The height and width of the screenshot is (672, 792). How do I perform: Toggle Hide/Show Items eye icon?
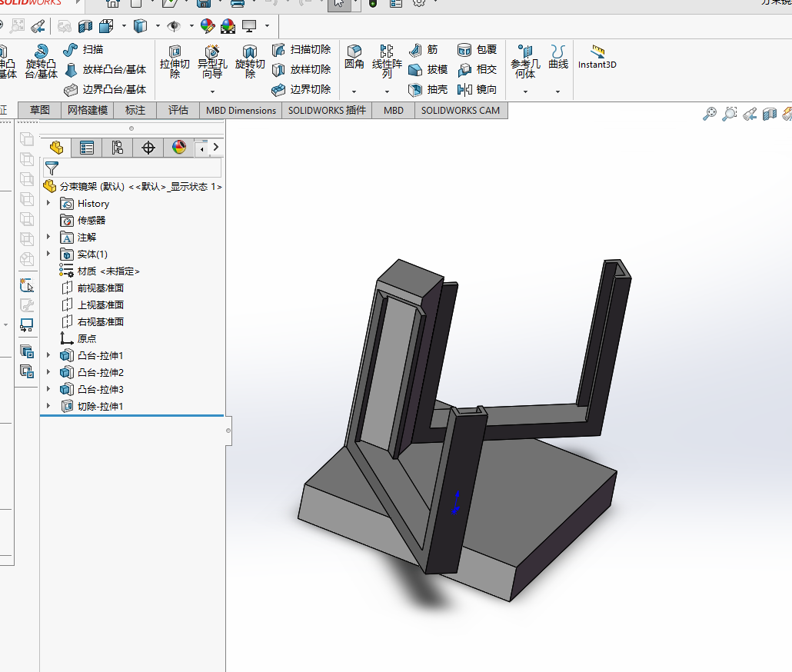(174, 25)
